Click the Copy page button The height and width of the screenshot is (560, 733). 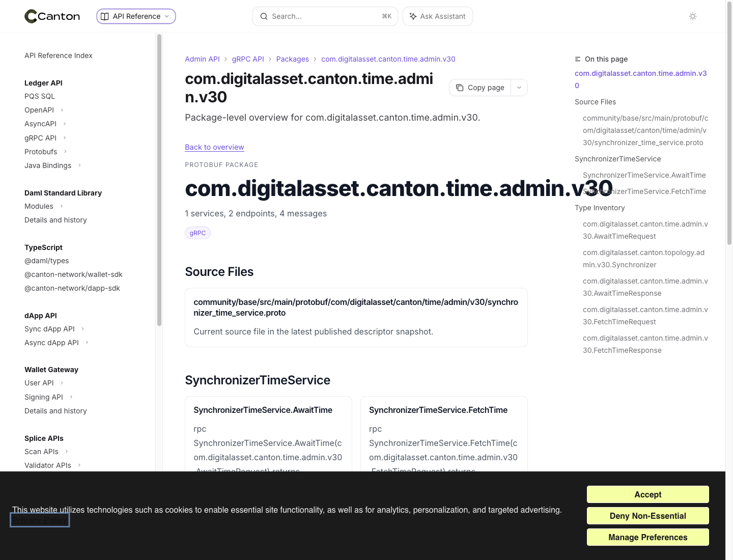[480, 88]
